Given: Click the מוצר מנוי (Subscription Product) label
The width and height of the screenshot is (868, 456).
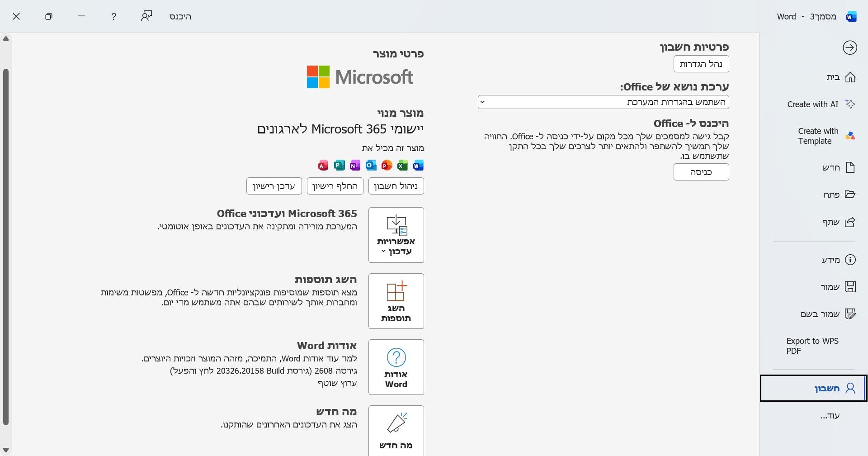Looking at the screenshot, I should point(401,113).
